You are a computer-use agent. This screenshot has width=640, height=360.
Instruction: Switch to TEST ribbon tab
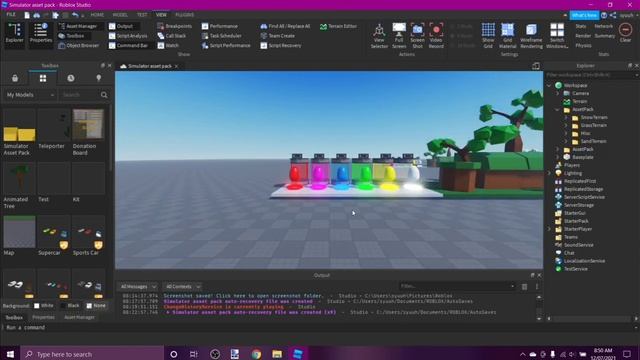coord(142,15)
